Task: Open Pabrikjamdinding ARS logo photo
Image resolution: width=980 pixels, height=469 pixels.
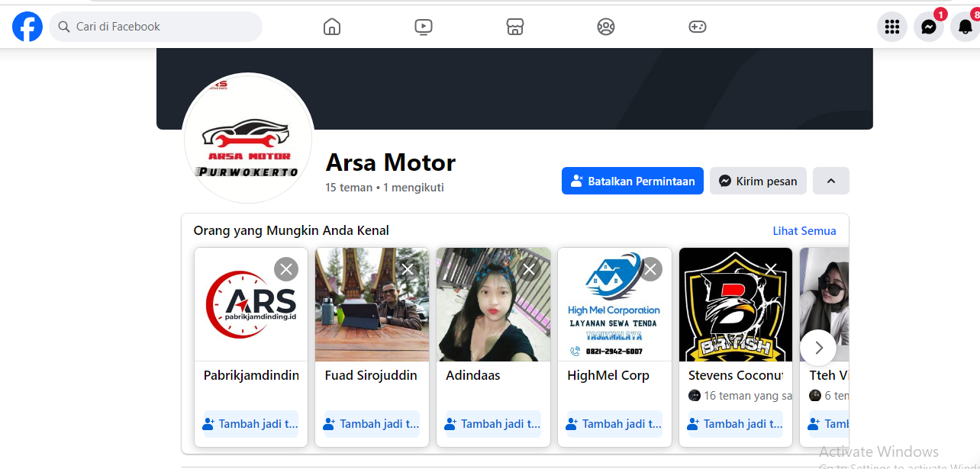Action: (x=251, y=304)
